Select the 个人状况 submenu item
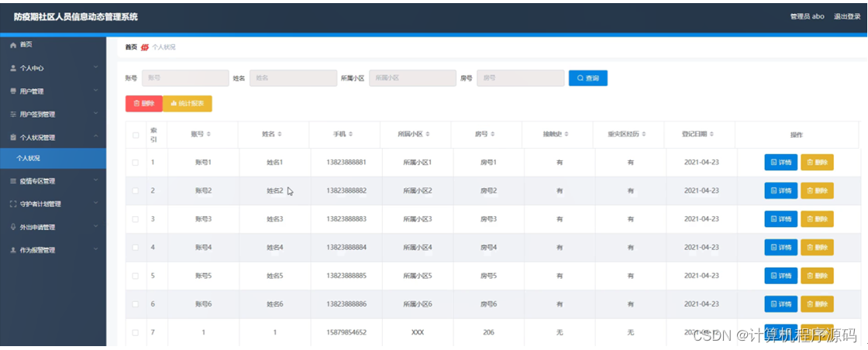Image resolution: width=868 pixels, height=350 pixels. click(x=53, y=158)
